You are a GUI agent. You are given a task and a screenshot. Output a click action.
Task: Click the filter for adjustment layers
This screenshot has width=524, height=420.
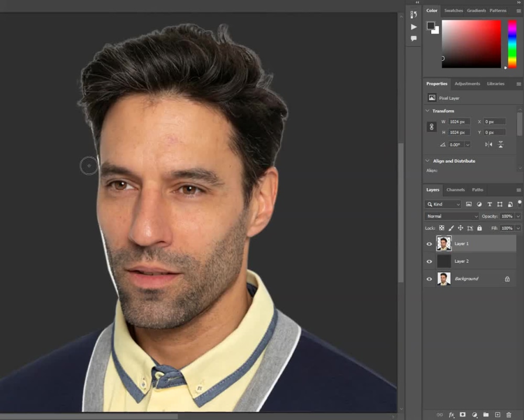tap(479, 204)
